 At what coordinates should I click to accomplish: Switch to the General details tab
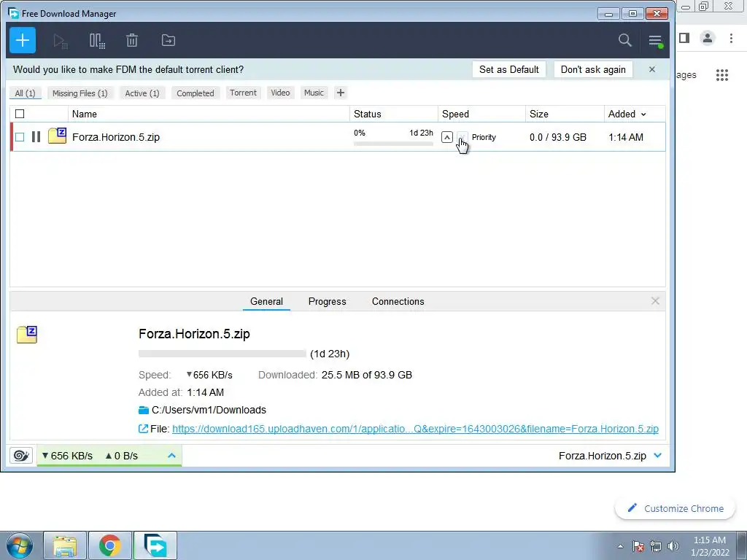point(266,301)
